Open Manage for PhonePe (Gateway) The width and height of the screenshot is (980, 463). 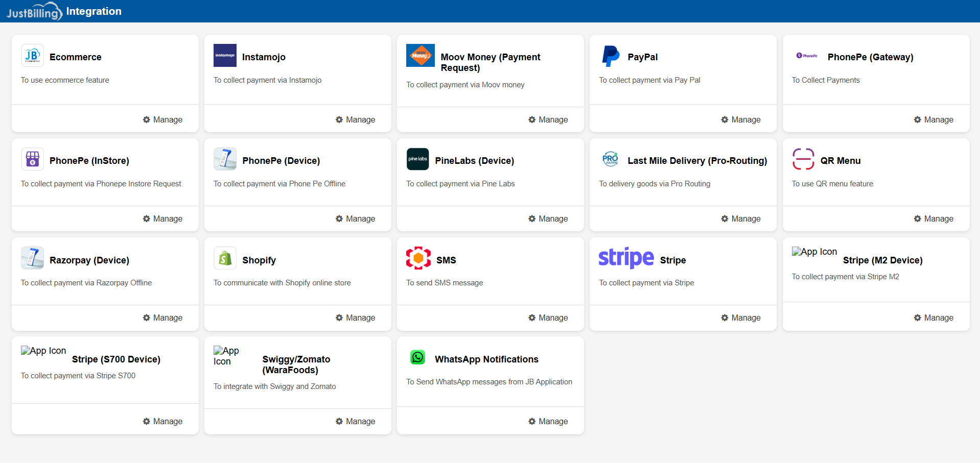pos(933,119)
